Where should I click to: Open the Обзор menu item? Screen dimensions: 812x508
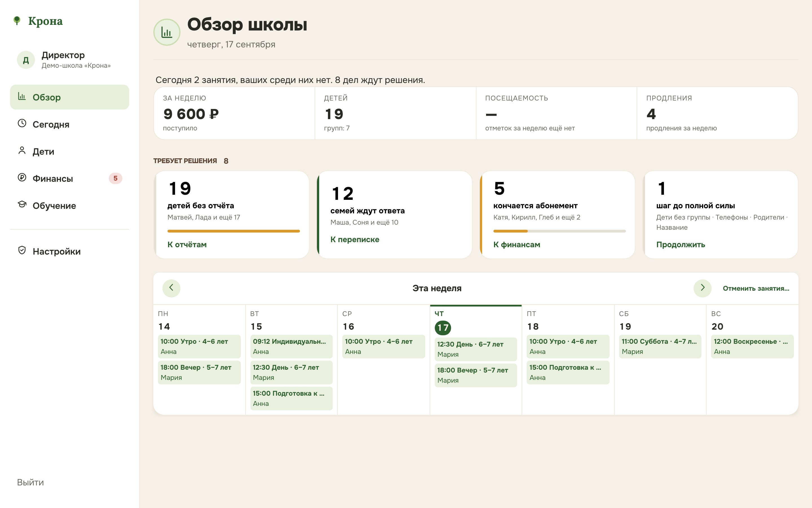tap(69, 97)
